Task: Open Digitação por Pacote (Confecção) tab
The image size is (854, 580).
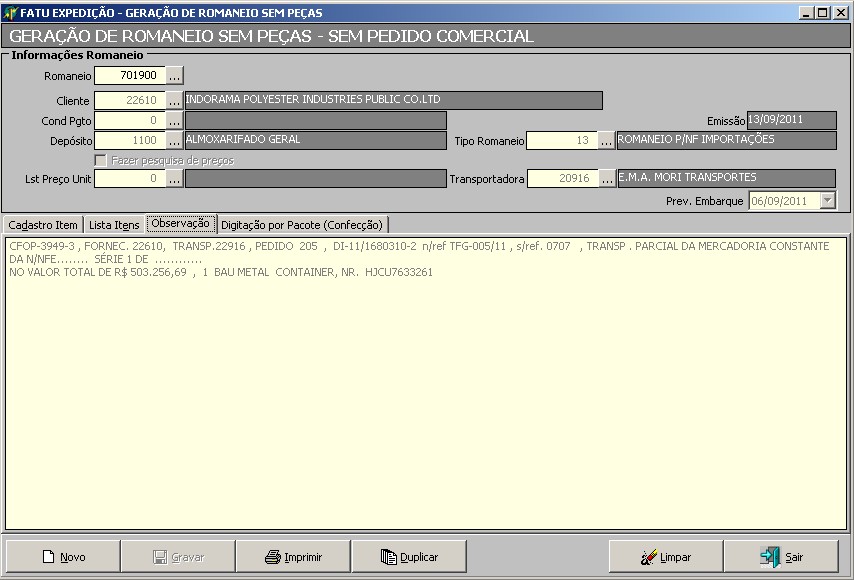Action: coord(302,225)
